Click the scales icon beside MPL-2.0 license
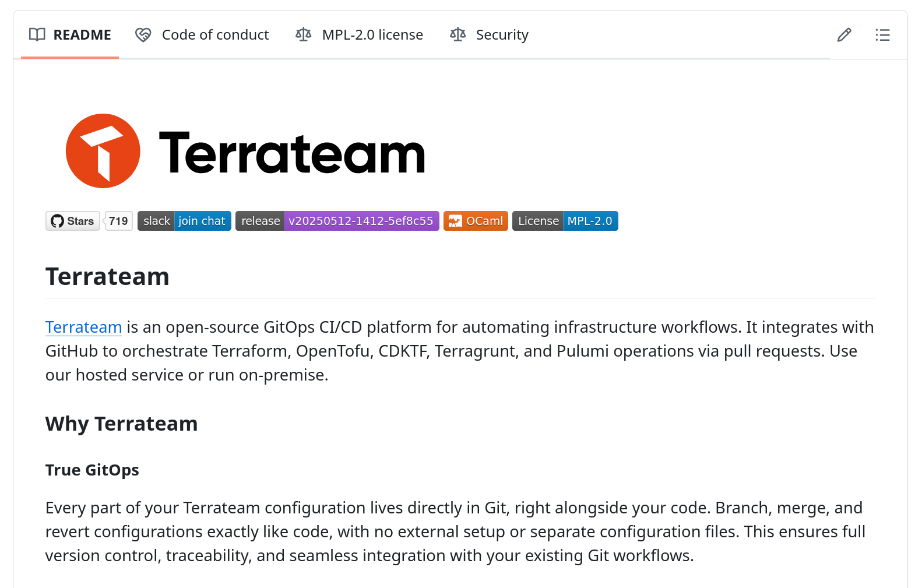This screenshot has height=588, width=915. (304, 35)
